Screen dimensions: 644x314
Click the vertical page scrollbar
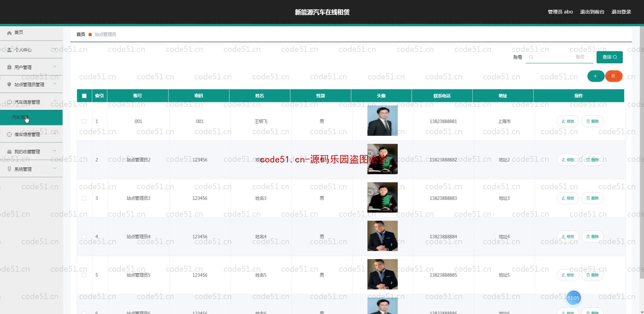click(x=642, y=153)
